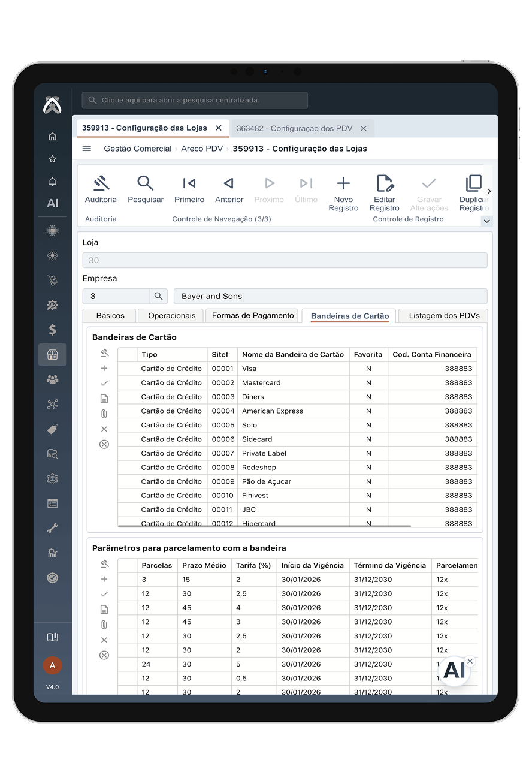Open the book documentation icon in sidebar

tap(52, 637)
